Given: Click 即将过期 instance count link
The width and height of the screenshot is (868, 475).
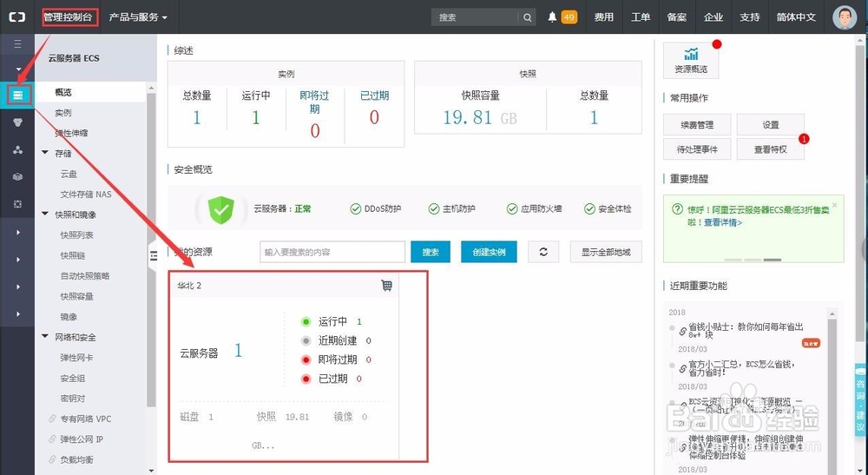Looking at the screenshot, I should 314,130.
